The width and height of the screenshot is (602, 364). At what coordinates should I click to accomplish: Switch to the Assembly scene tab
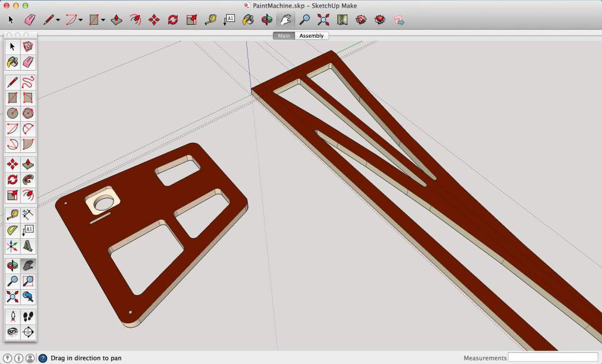[x=311, y=36]
